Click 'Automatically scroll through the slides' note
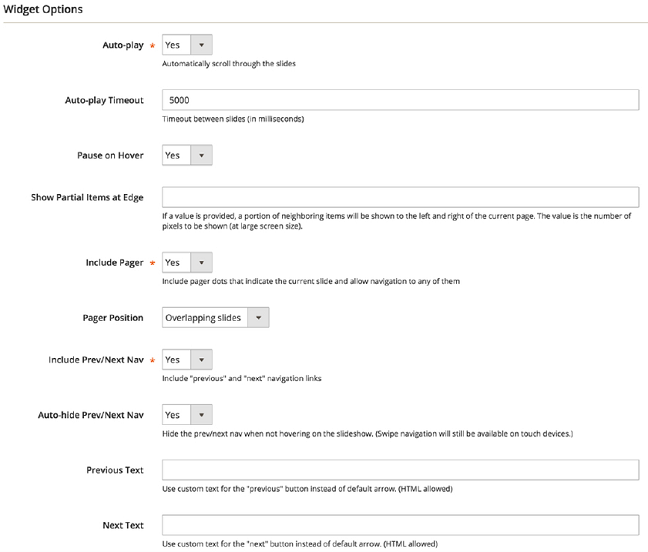The image size is (648, 552). click(x=229, y=64)
